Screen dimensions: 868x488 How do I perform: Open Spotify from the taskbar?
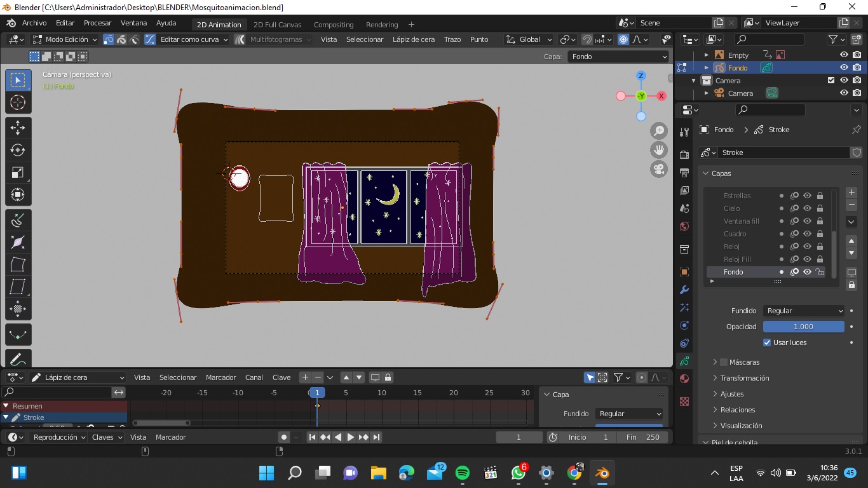463,473
